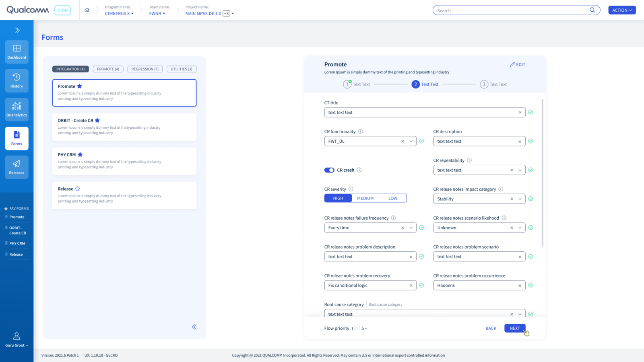Select the PHY CRM form card

[x=124, y=161]
